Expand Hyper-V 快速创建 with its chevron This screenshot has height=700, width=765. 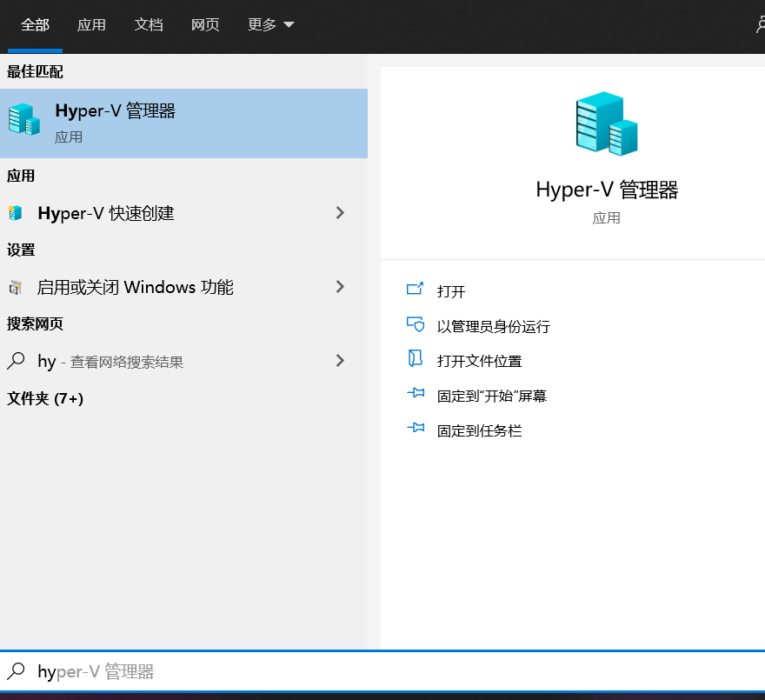pyautogui.click(x=339, y=213)
